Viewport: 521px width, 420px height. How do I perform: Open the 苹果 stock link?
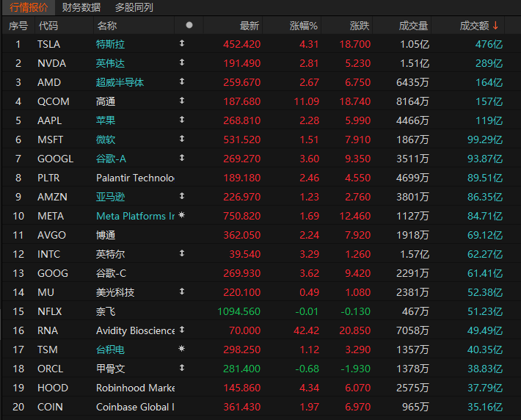[106, 120]
